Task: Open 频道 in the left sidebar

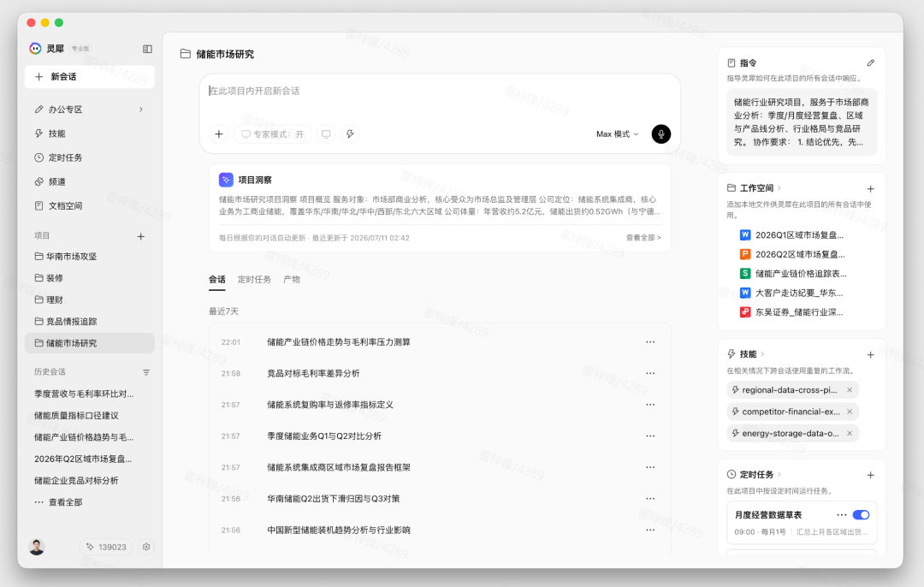Action: click(90, 181)
